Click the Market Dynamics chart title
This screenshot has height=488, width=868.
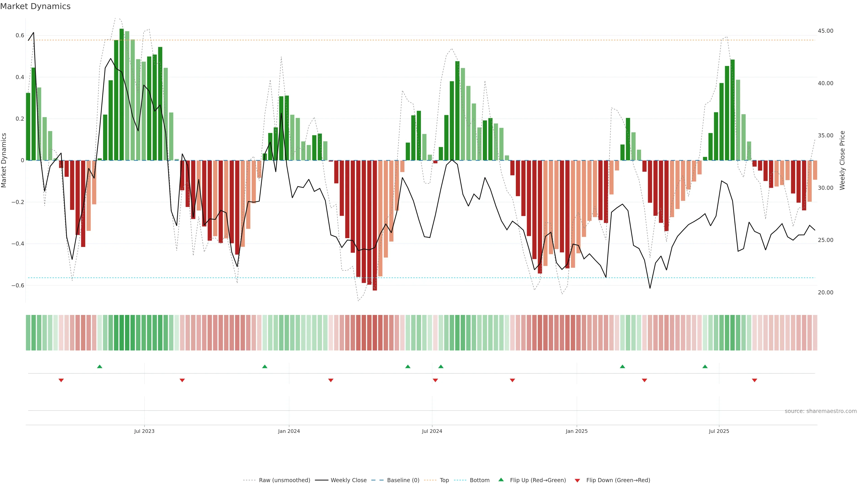(x=35, y=6)
